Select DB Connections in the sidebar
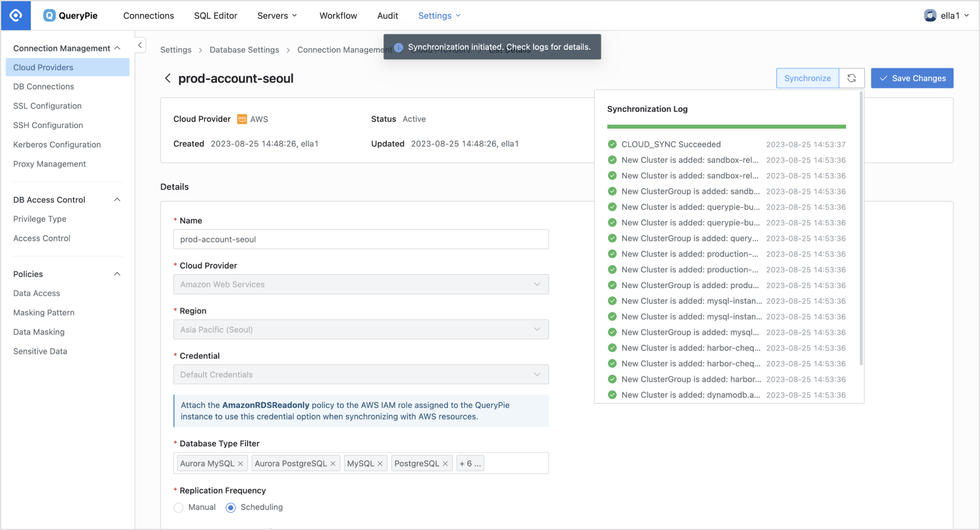980x530 pixels. coord(44,87)
